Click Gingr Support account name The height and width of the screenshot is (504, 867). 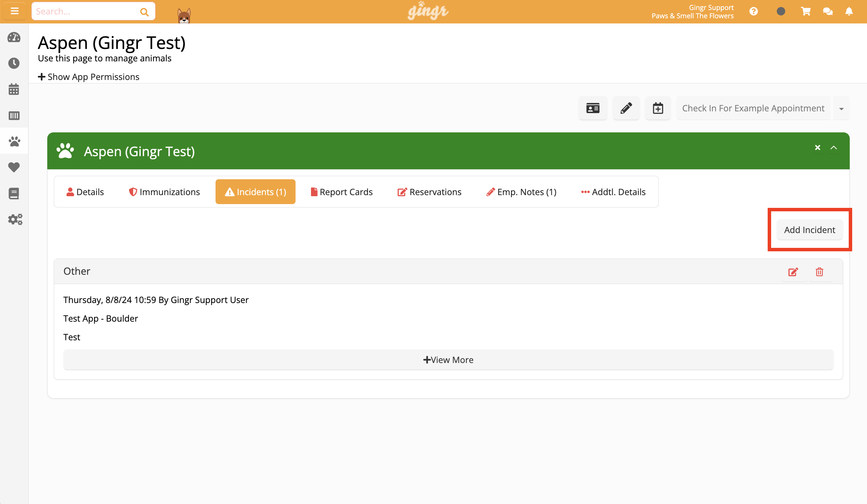[x=711, y=7]
